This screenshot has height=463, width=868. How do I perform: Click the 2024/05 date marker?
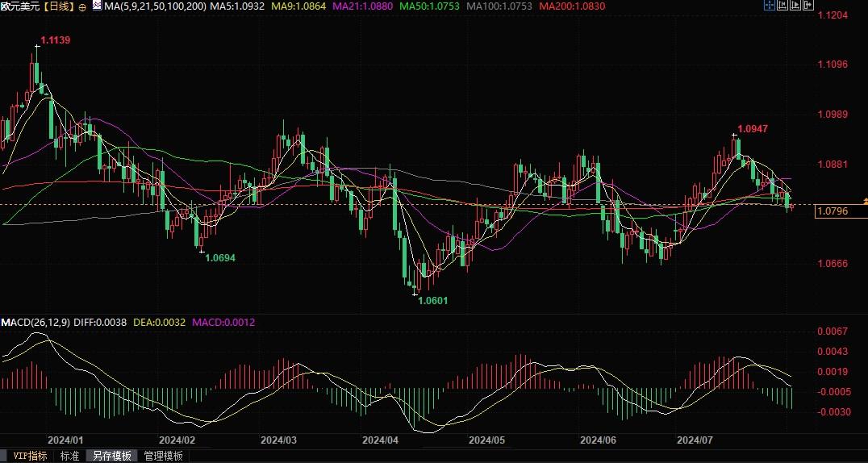(x=487, y=440)
